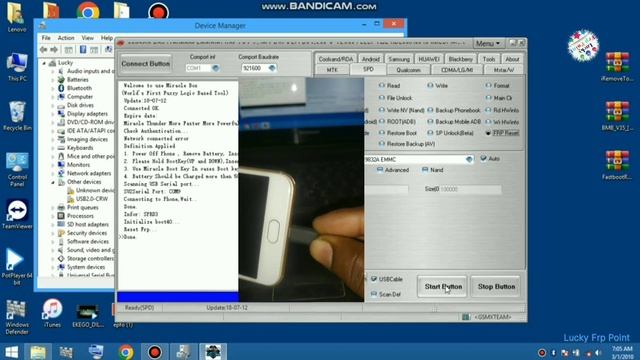Viewport: 640px width, 360px height.
Task: Expand Print queues node
Action: pos(53,208)
